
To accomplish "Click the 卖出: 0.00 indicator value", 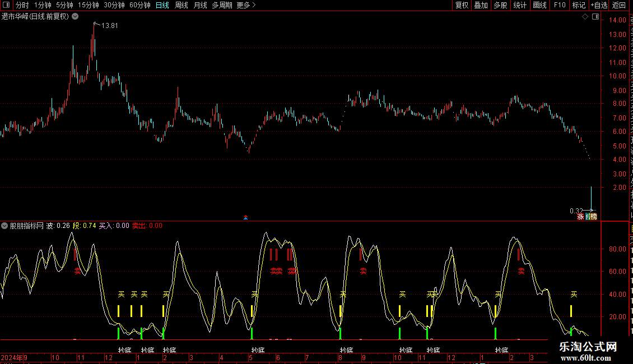I will pyautogui.click(x=147, y=226).
